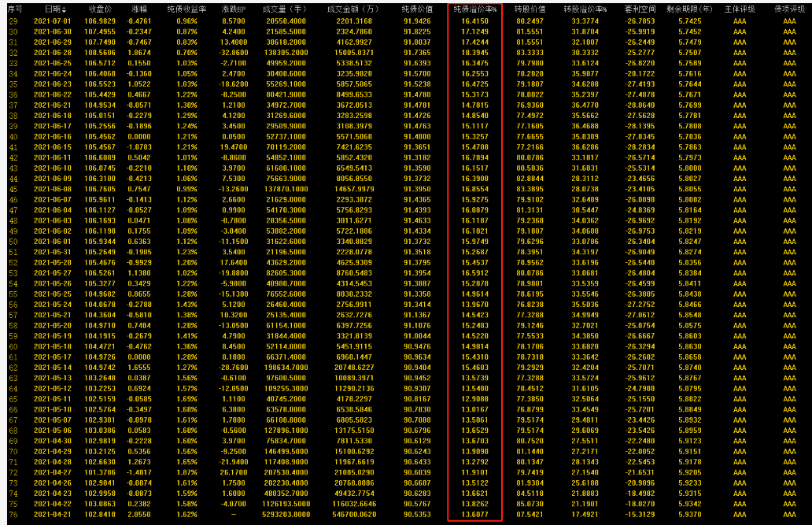Click the date cell 2021-06-04
The image size is (812, 525).
(53, 210)
